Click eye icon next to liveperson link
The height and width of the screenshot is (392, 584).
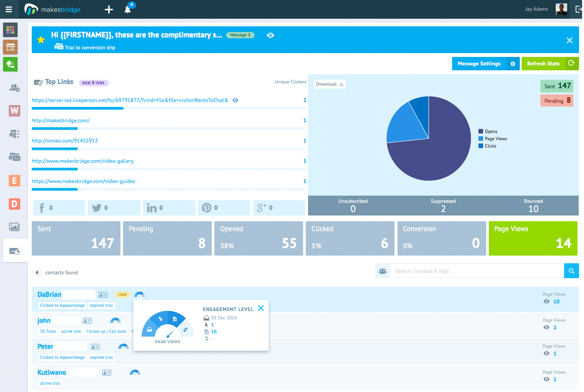tap(235, 100)
